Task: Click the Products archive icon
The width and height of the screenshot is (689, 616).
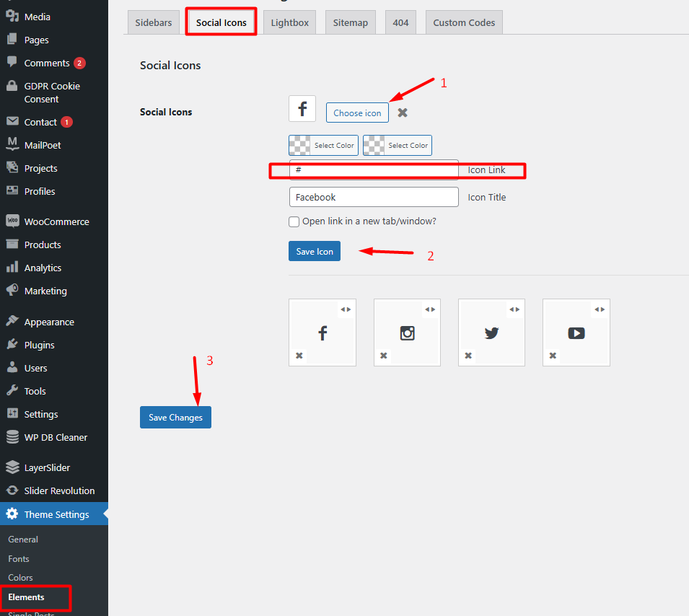Action: [x=12, y=244]
